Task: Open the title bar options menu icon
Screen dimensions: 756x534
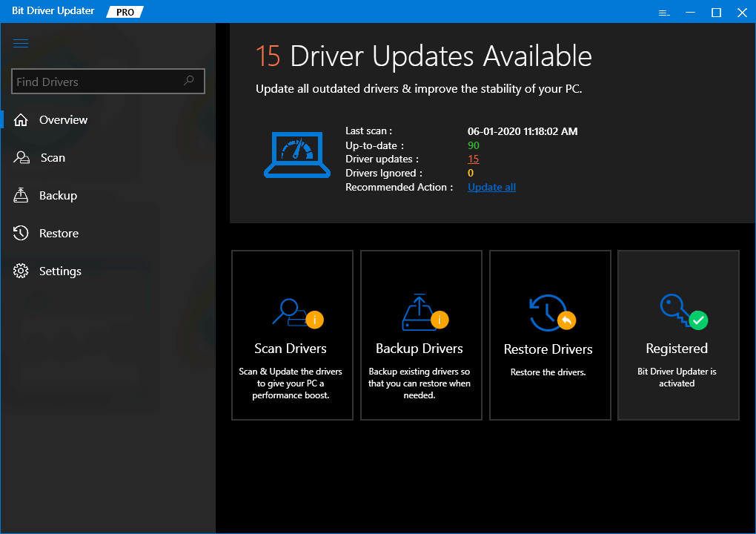Action: pos(663,13)
